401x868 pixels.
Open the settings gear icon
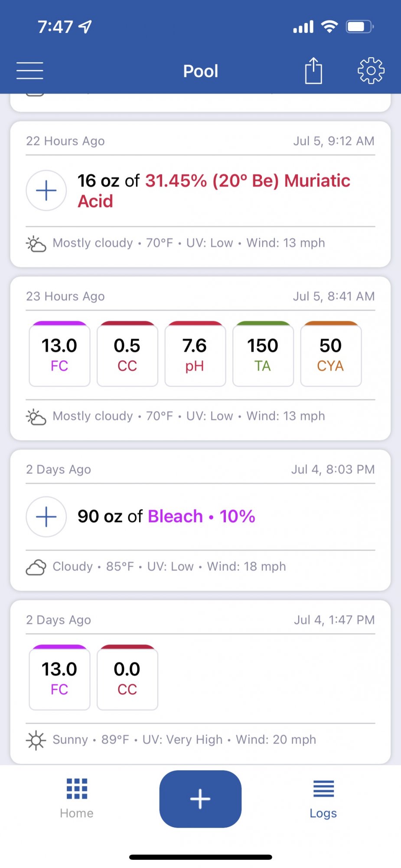(371, 70)
